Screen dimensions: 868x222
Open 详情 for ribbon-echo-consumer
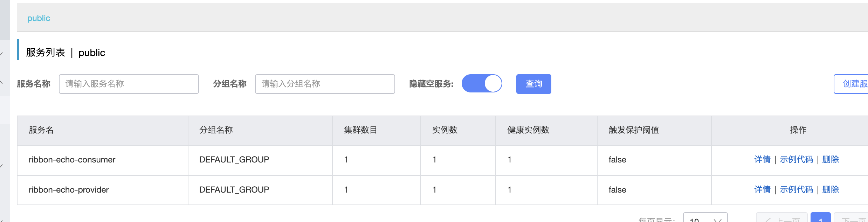point(762,160)
